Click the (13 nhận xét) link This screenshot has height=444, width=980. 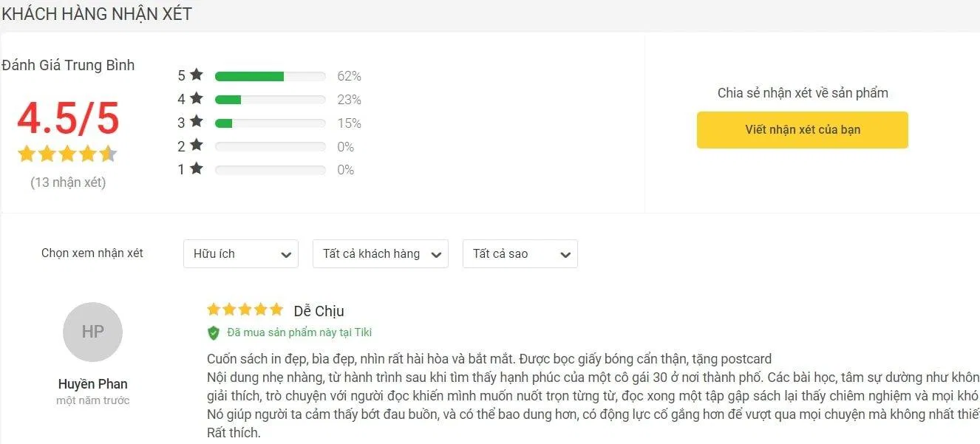pos(68,182)
